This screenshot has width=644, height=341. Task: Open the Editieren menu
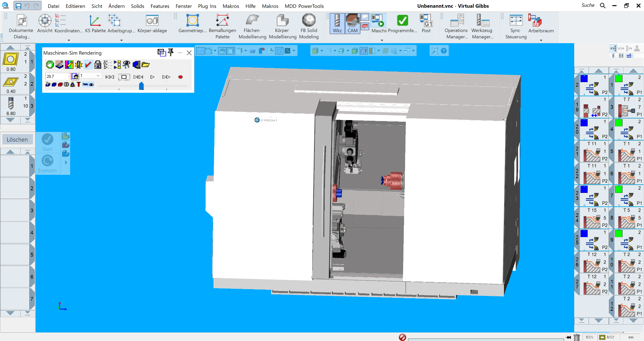pyautogui.click(x=75, y=6)
